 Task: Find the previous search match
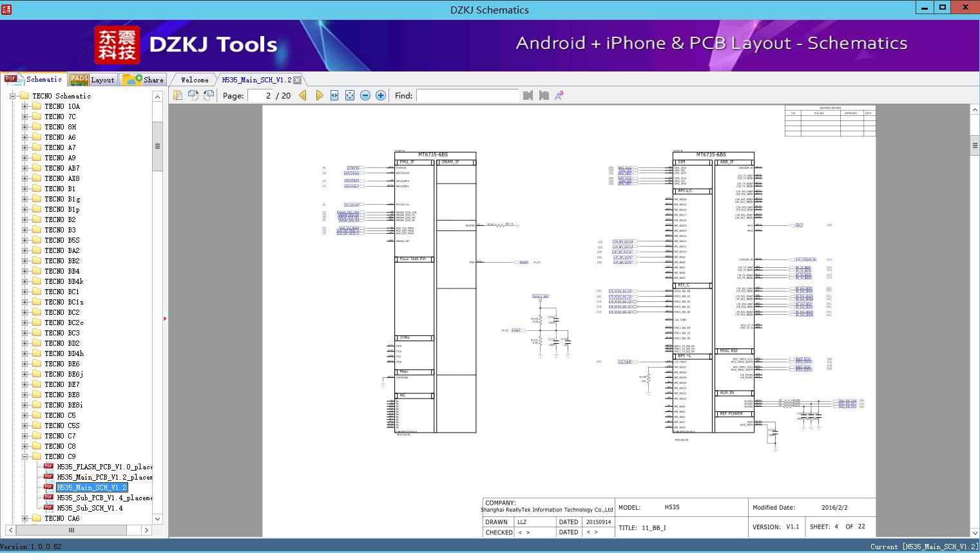pos(528,95)
